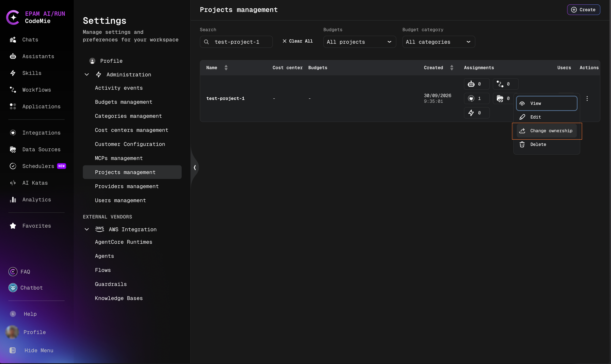Collapse the Administration section
The height and width of the screenshot is (364, 611).
coord(87,74)
